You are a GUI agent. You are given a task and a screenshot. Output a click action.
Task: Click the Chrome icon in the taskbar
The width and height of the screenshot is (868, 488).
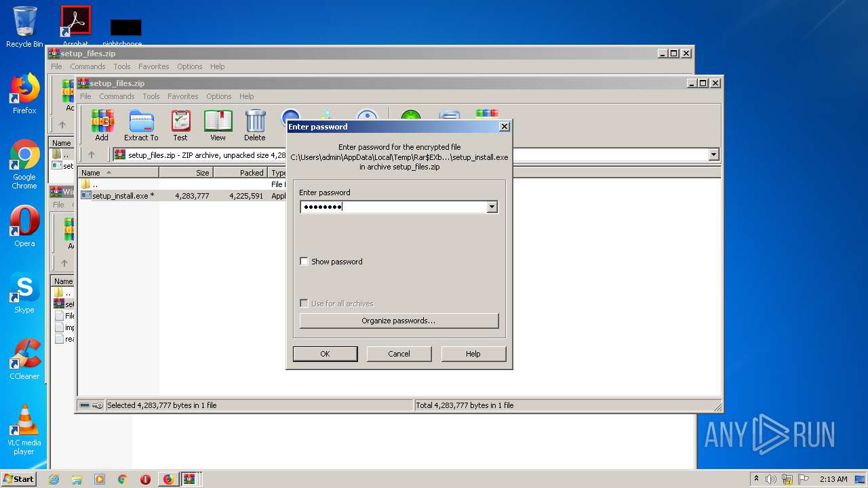[x=123, y=479]
